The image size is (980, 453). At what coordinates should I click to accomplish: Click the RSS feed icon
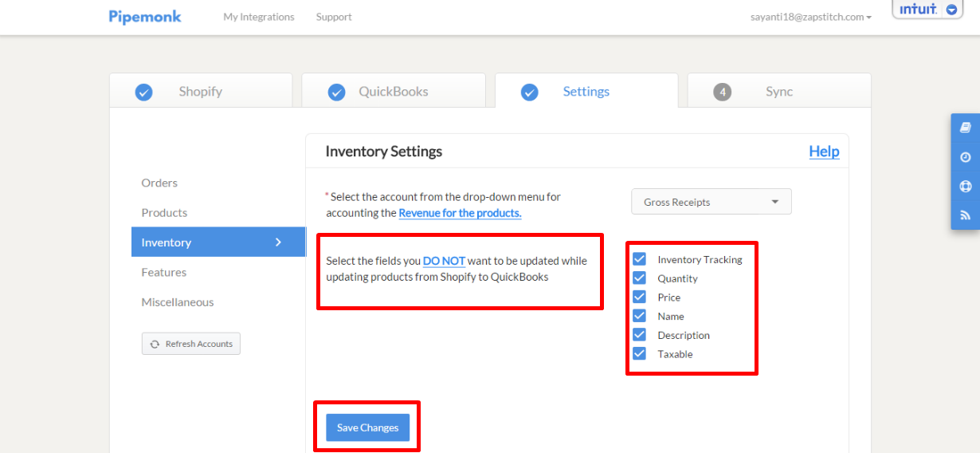pos(966,215)
